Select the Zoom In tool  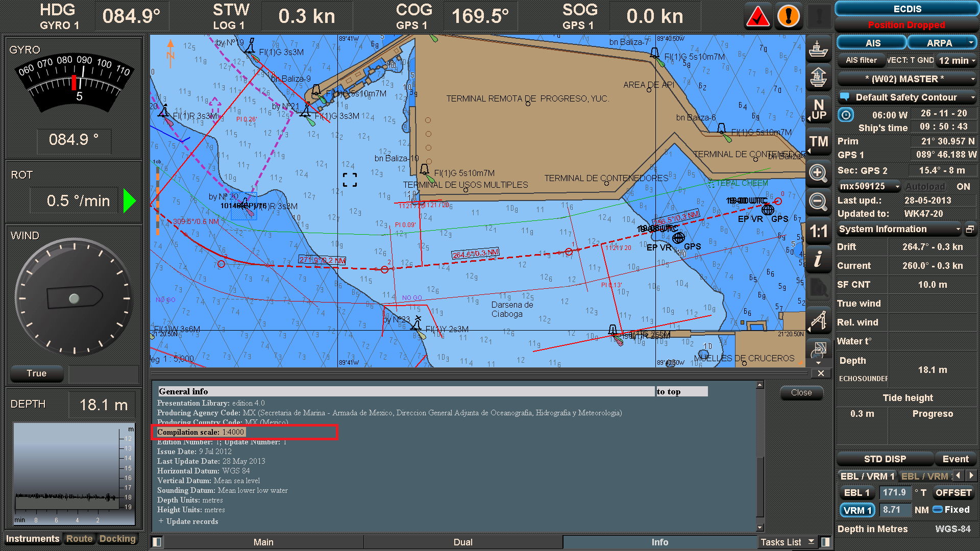(x=819, y=173)
